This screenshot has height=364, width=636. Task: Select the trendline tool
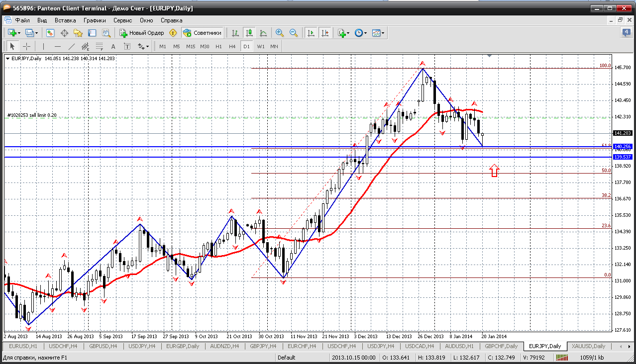71,46
